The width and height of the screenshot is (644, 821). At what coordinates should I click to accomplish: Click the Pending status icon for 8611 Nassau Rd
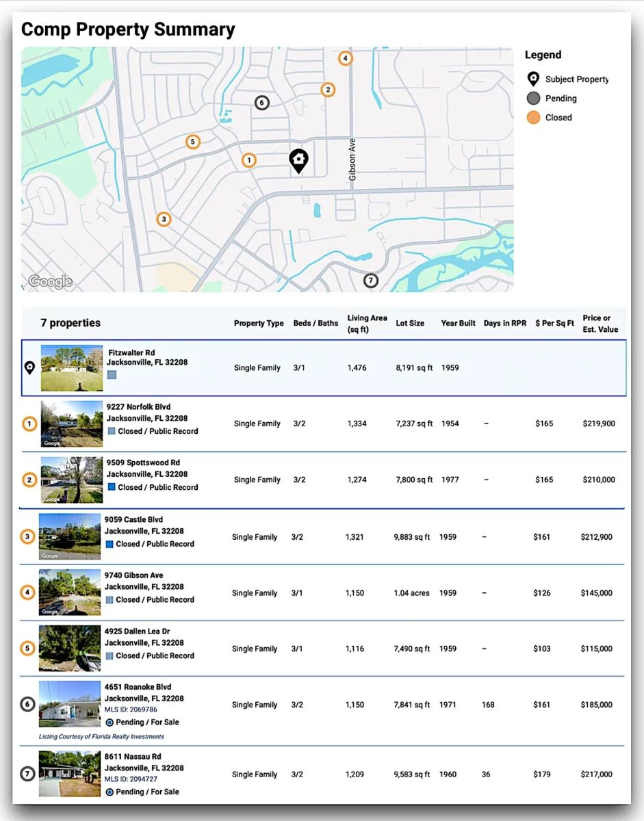pyautogui.click(x=110, y=792)
